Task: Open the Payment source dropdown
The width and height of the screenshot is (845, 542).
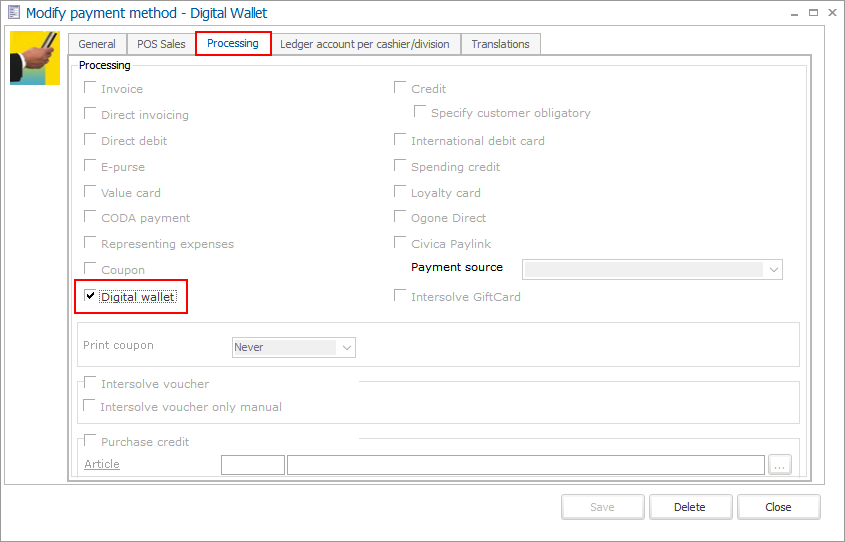Action: tap(772, 269)
